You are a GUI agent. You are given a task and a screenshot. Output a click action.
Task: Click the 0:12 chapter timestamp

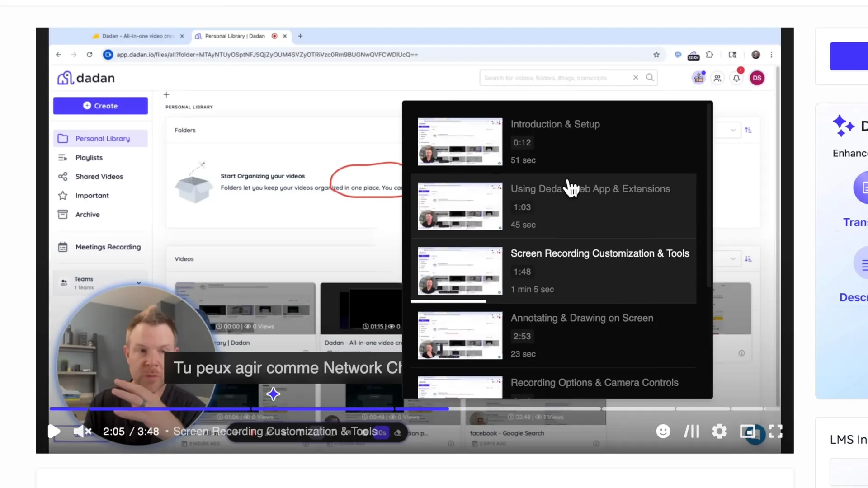(522, 142)
